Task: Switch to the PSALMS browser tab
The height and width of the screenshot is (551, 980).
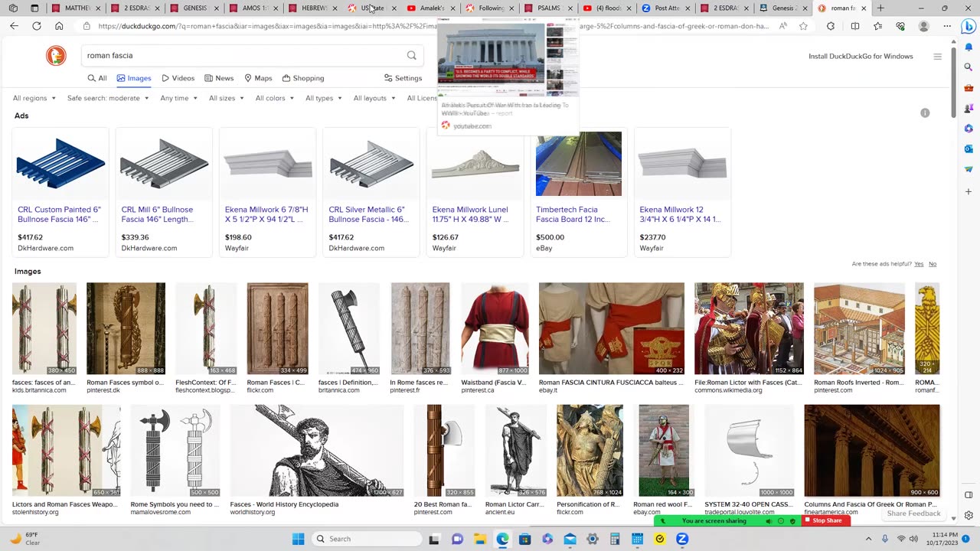Action: (x=550, y=8)
